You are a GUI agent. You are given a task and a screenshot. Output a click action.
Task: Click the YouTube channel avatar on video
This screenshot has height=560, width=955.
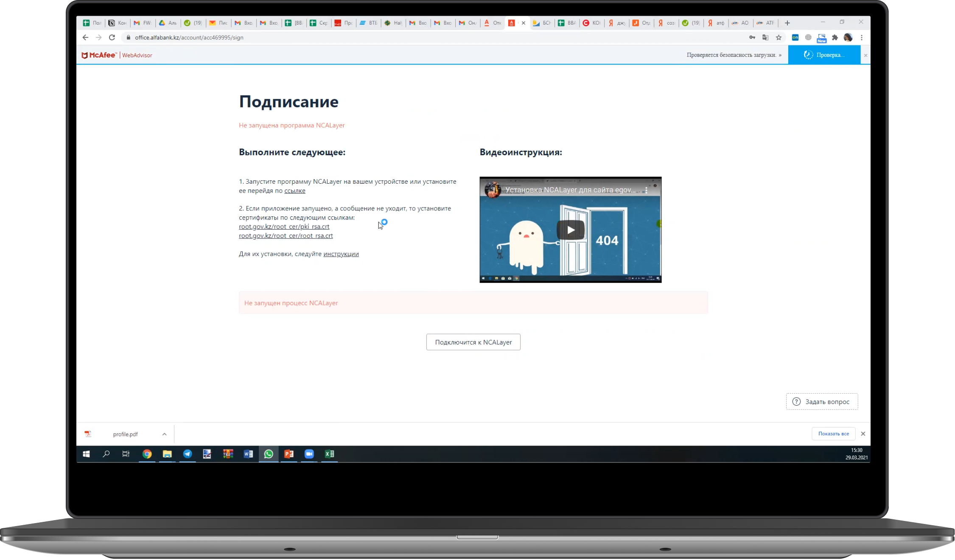pos(493,190)
